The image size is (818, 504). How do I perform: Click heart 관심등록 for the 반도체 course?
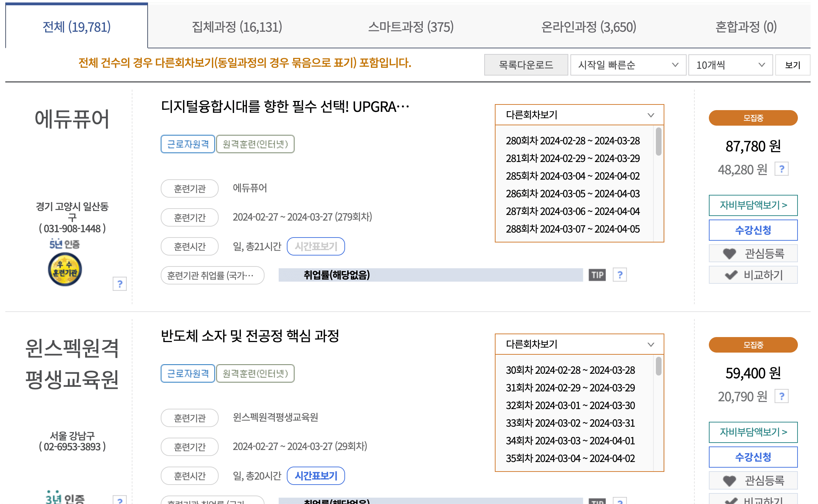pyautogui.click(x=753, y=480)
